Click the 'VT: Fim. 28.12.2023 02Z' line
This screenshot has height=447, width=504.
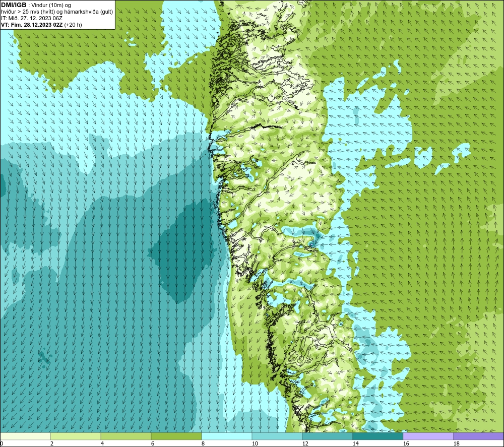[32, 25]
